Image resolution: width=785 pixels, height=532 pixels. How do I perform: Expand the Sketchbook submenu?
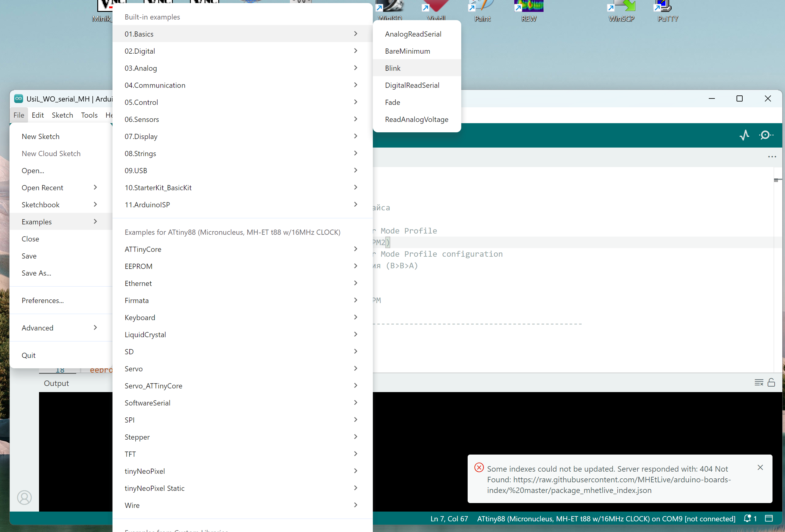(x=61, y=205)
